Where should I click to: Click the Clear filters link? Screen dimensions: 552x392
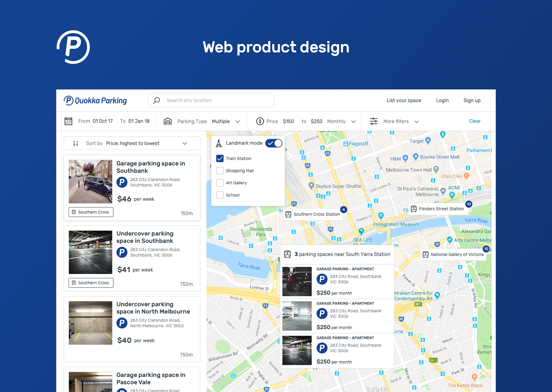[x=475, y=121]
